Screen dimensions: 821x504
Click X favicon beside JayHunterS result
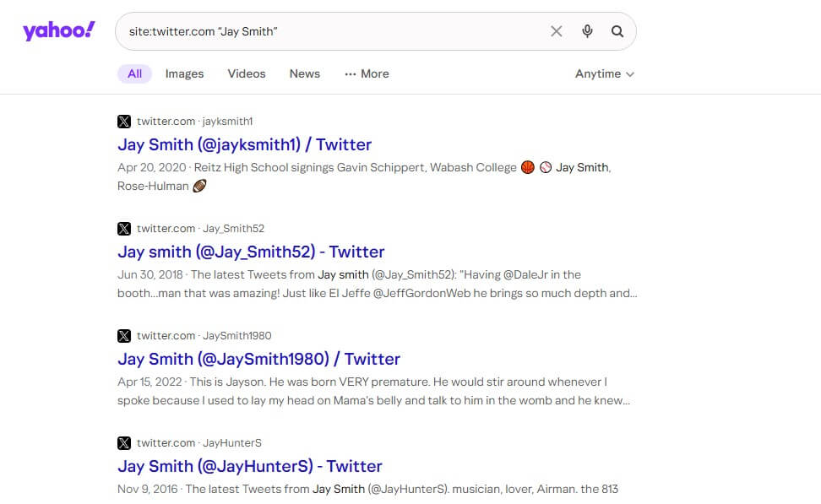point(124,443)
